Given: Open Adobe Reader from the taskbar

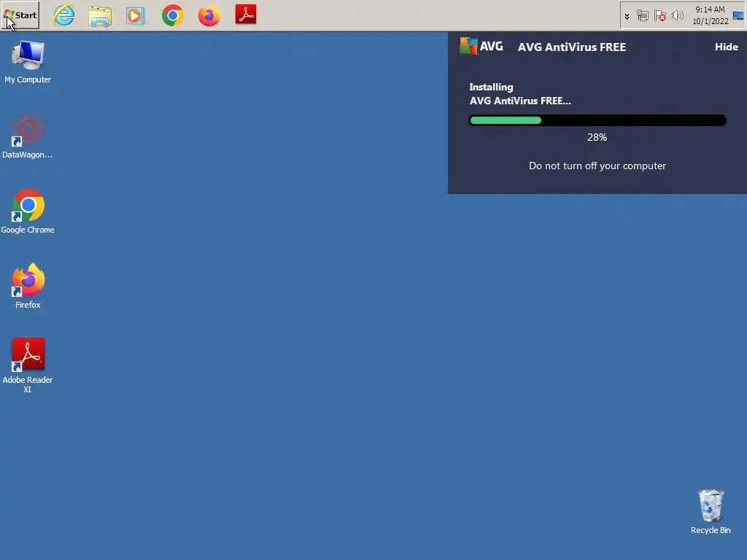Looking at the screenshot, I should point(246,15).
